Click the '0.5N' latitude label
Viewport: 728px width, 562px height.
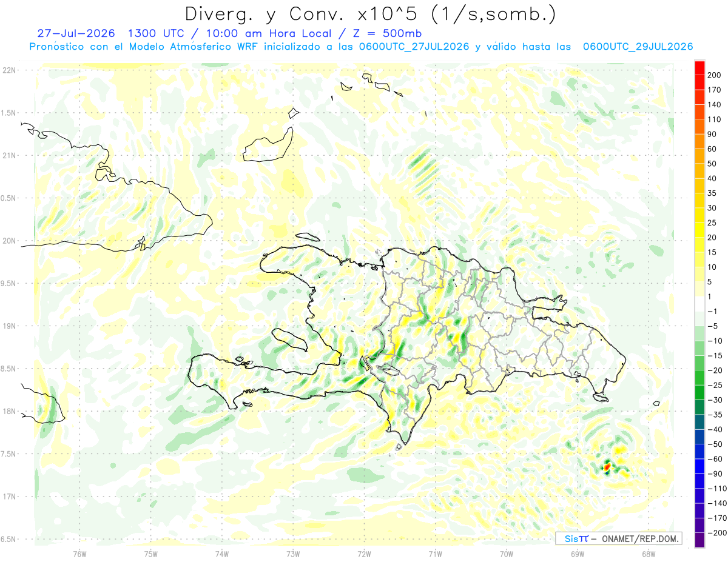9,198
